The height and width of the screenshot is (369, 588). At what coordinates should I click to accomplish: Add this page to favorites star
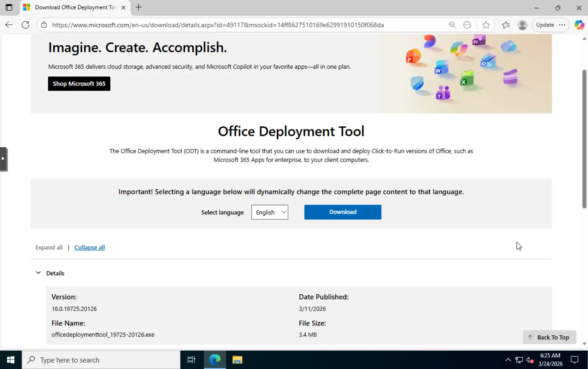point(486,25)
